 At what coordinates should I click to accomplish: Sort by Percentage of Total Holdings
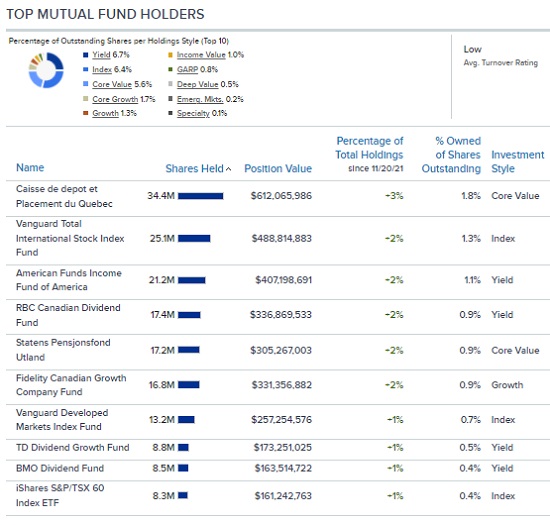[x=369, y=148]
